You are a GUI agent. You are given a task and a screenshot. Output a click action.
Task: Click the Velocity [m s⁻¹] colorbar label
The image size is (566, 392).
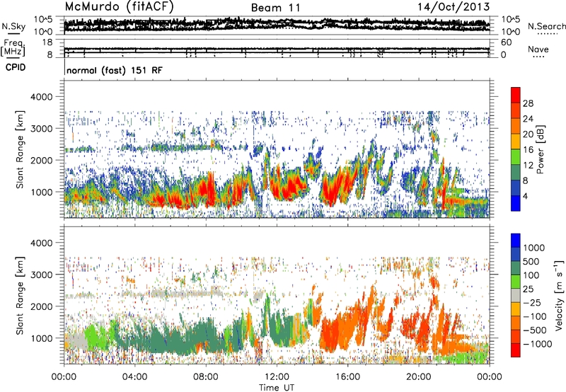pyautogui.click(x=559, y=295)
